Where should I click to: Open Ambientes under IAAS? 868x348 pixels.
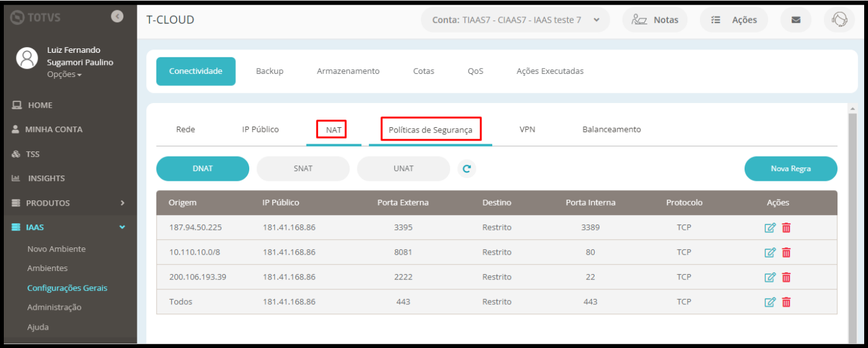[x=47, y=268]
